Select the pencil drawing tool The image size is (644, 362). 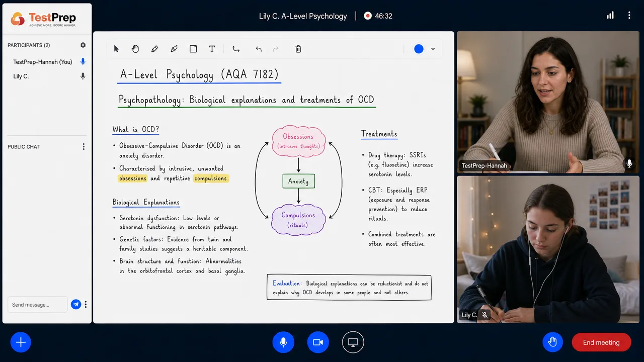coord(154,49)
